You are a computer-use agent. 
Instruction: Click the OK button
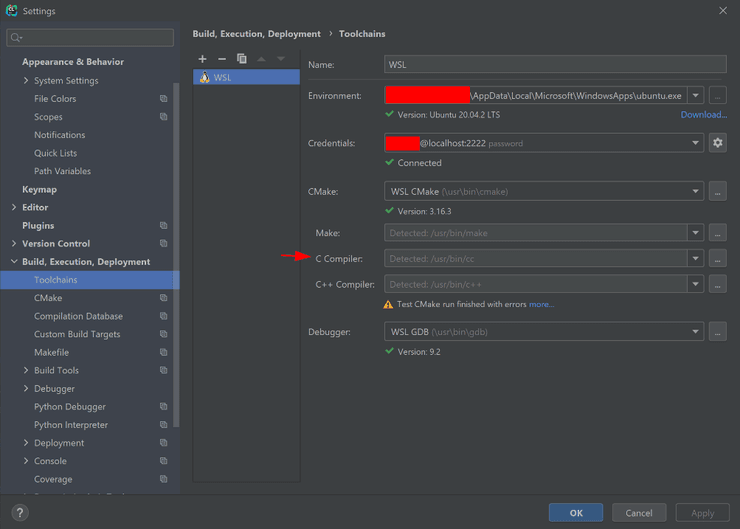point(576,513)
